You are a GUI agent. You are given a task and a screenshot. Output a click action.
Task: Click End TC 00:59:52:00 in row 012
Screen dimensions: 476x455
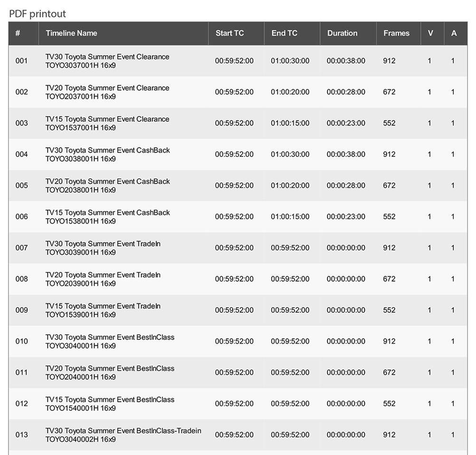click(x=290, y=404)
